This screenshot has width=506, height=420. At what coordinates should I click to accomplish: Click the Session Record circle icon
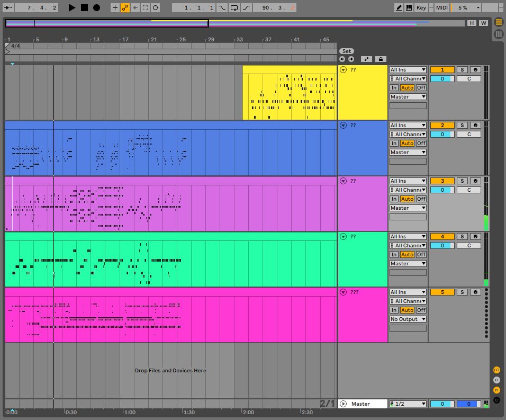click(x=155, y=8)
